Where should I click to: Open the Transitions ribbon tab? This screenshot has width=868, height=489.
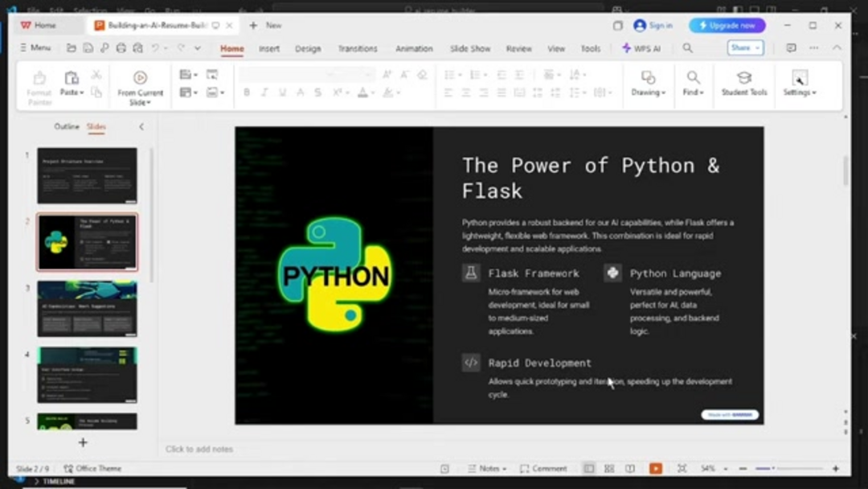click(357, 48)
